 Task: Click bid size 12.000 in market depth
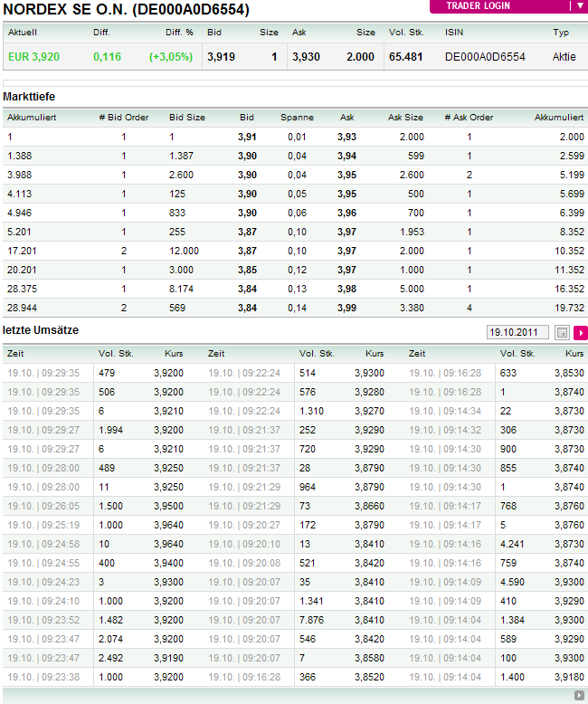(x=184, y=251)
